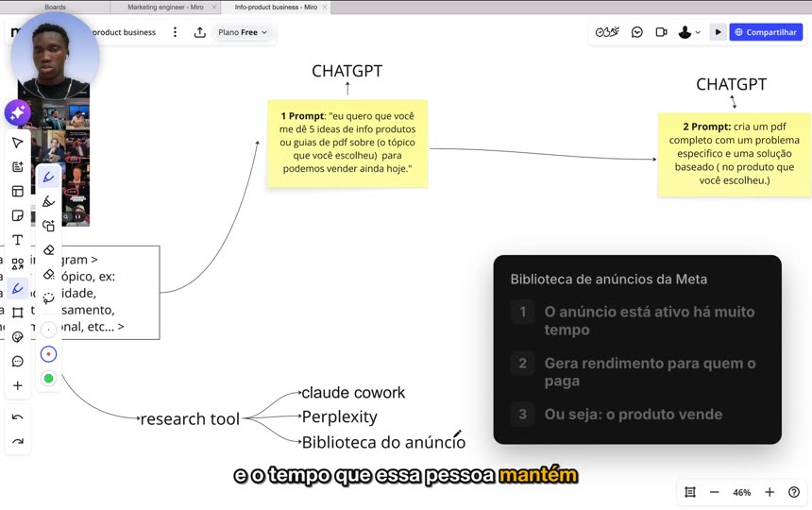Open the timer and activities tools
The height and width of the screenshot is (510, 812).
(607, 32)
